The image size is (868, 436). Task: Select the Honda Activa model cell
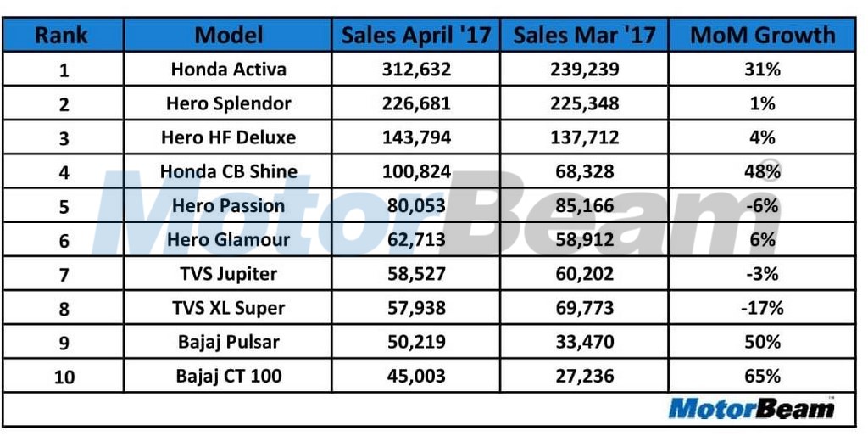[228, 70]
